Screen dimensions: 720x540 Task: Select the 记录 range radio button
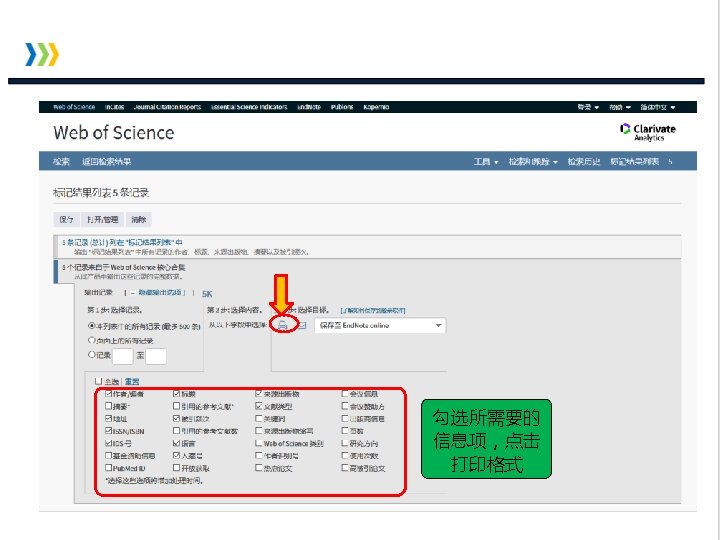[x=91, y=354]
